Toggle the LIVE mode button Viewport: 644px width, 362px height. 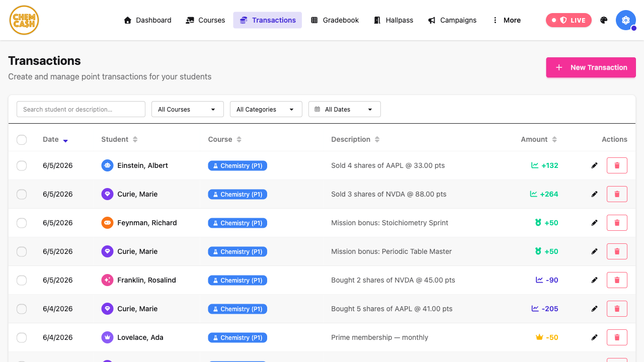point(569,20)
